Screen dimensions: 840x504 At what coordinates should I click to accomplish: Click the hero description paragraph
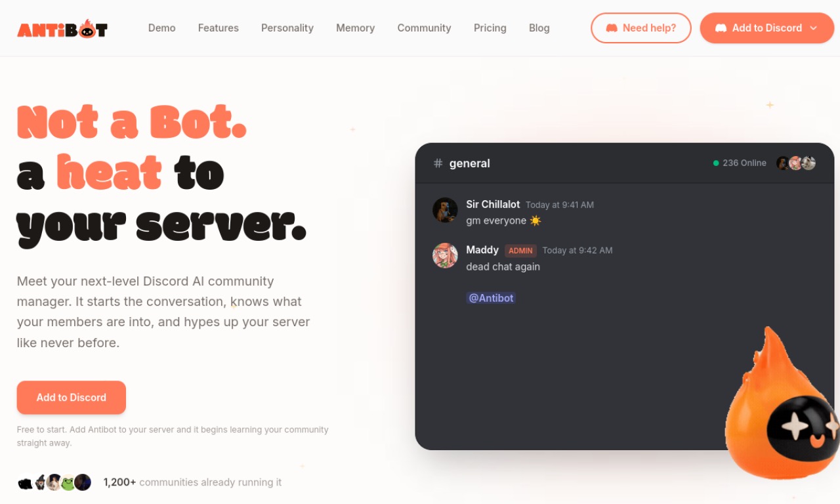coord(163,312)
